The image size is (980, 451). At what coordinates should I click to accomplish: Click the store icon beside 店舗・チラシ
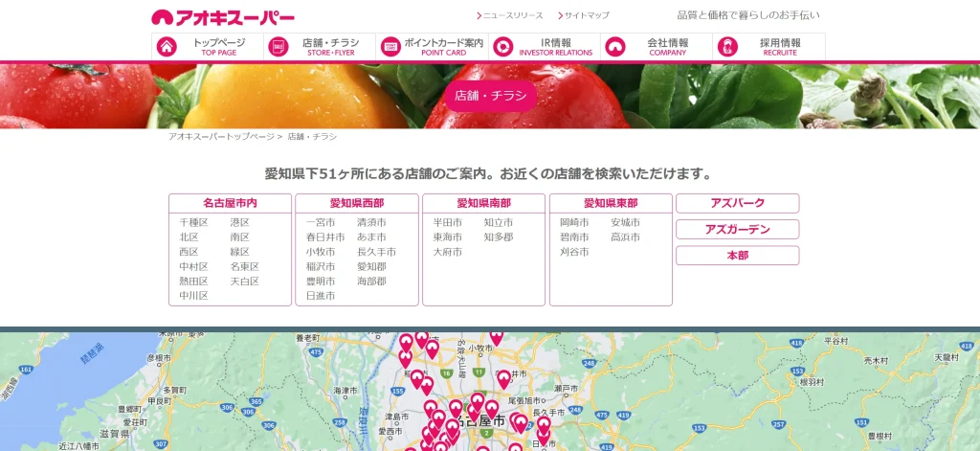(278, 47)
